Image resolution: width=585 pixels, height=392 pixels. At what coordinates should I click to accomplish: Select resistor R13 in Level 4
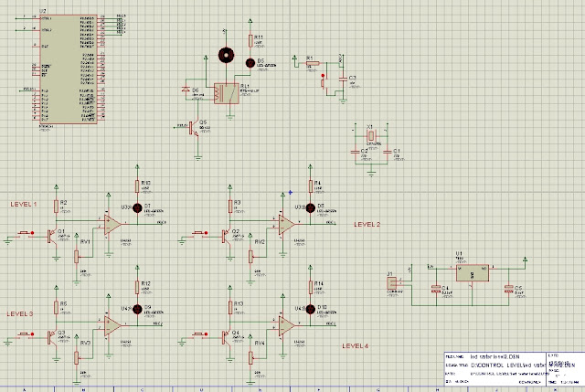point(230,308)
